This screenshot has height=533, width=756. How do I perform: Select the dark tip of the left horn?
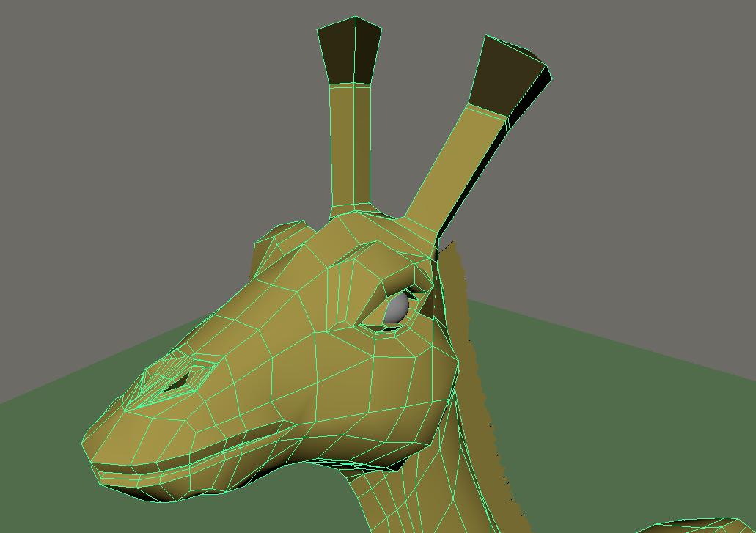pyautogui.click(x=350, y=53)
